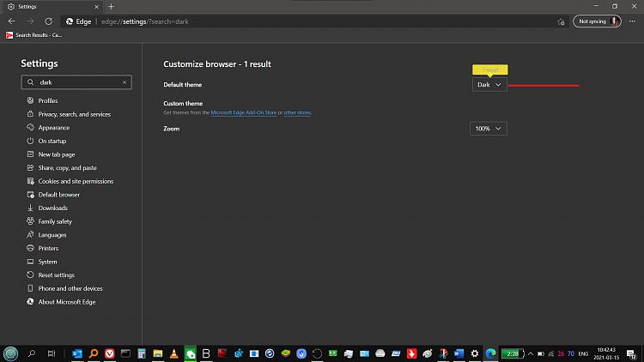Open Reset settings section

click(x=57, y=275)
